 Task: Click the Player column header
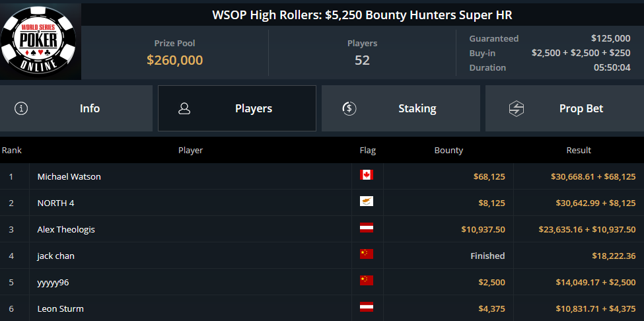click(190, 151)
